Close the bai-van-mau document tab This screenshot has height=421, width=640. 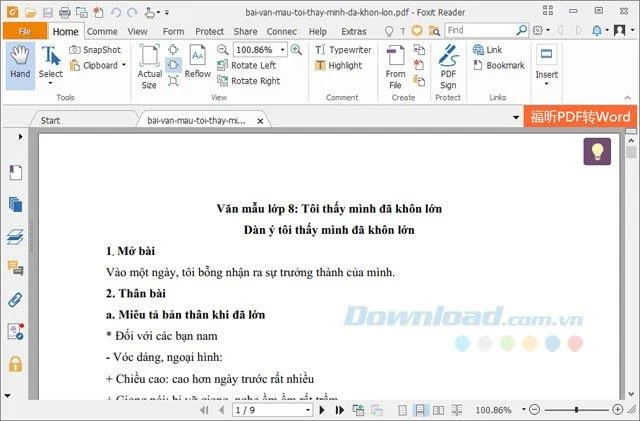point(260,121)
